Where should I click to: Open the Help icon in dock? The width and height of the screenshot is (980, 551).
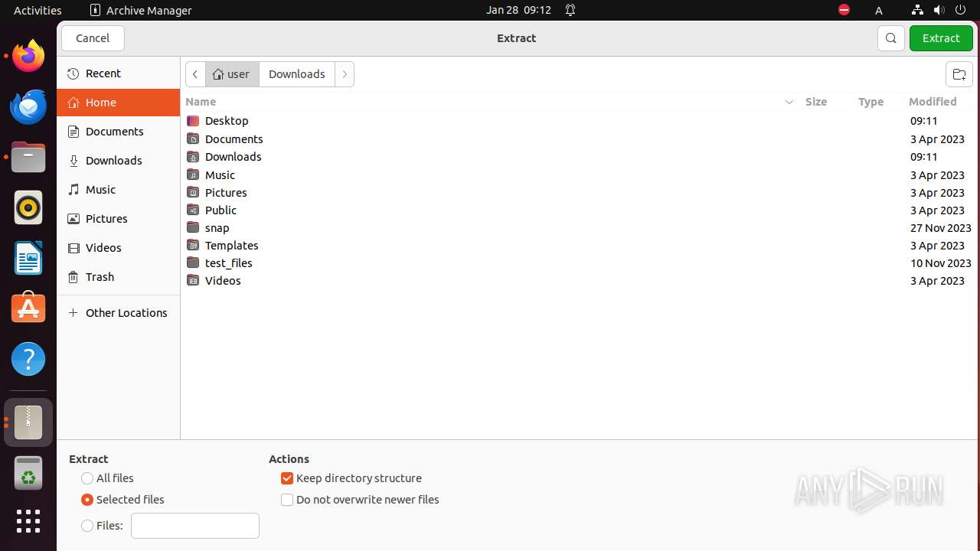(x=28, y=359)
